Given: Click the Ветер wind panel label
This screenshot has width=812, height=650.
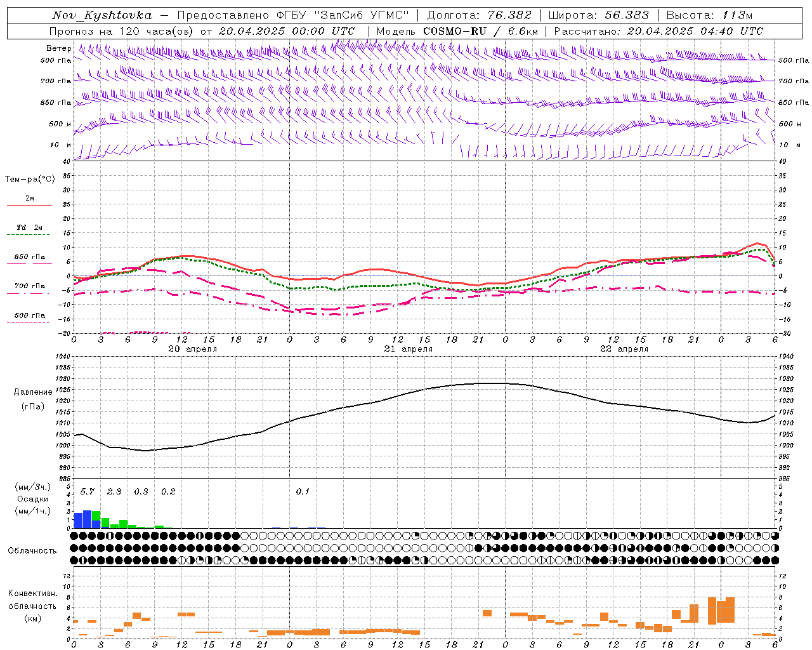Looking at the screenshot, I should [x=59, y=48].
